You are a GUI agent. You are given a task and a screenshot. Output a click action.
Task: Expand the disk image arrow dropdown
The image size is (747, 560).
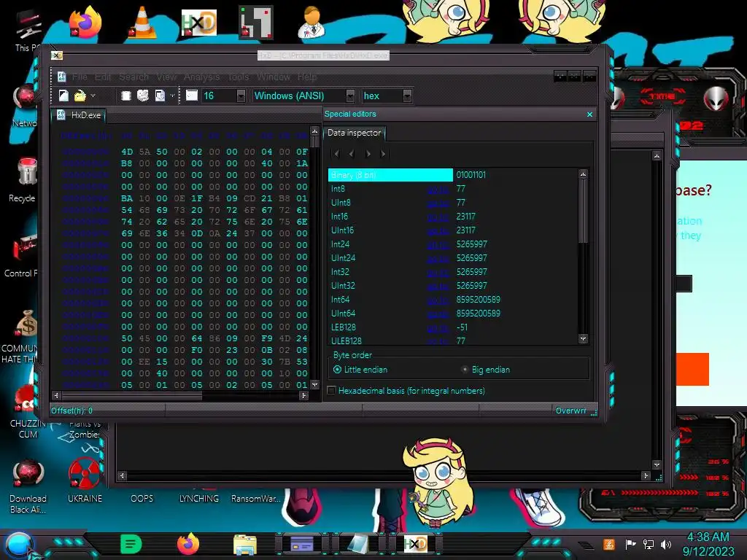[172, 96]
